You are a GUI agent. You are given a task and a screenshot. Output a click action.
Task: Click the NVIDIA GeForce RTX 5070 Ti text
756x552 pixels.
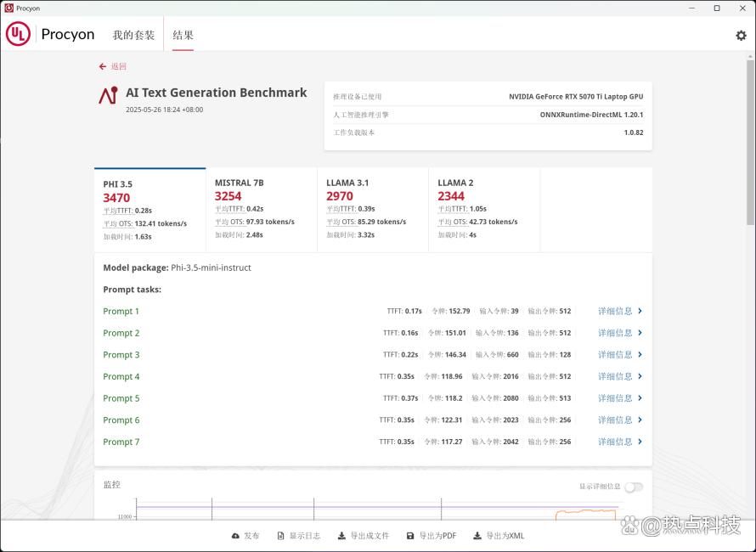(576, 97)
